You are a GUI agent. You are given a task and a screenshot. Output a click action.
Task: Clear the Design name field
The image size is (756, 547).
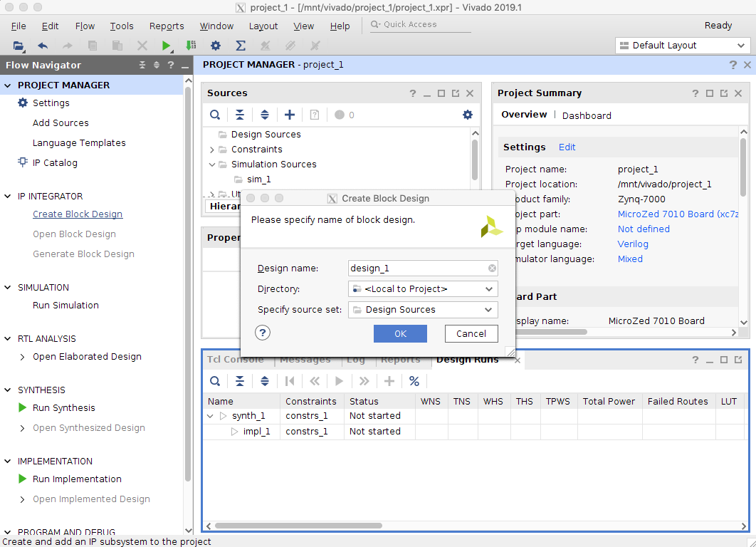tap(492, 269)
